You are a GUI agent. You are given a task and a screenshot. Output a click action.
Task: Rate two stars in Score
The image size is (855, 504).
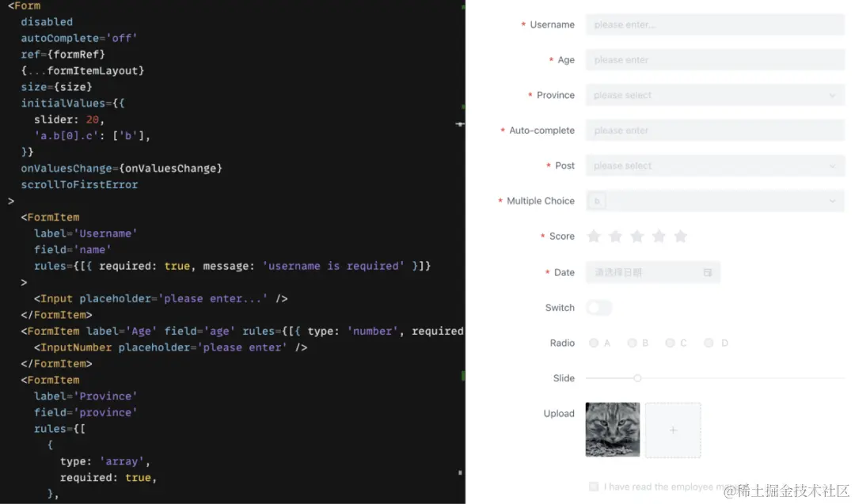[615, 236]
